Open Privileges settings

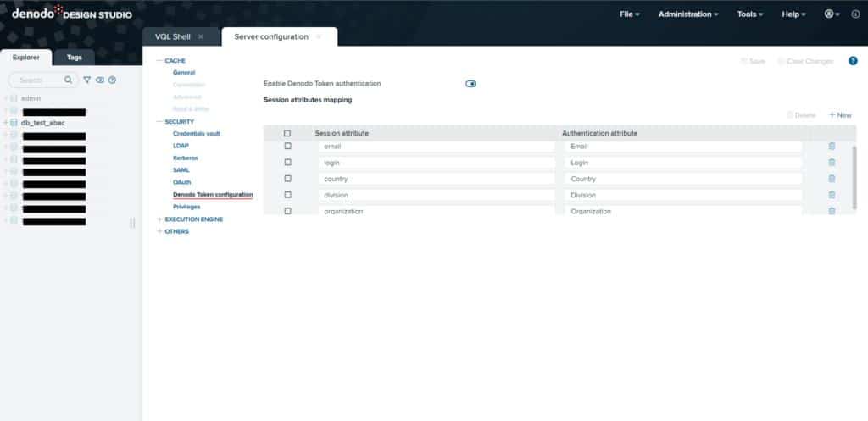[x=186, y=207]
